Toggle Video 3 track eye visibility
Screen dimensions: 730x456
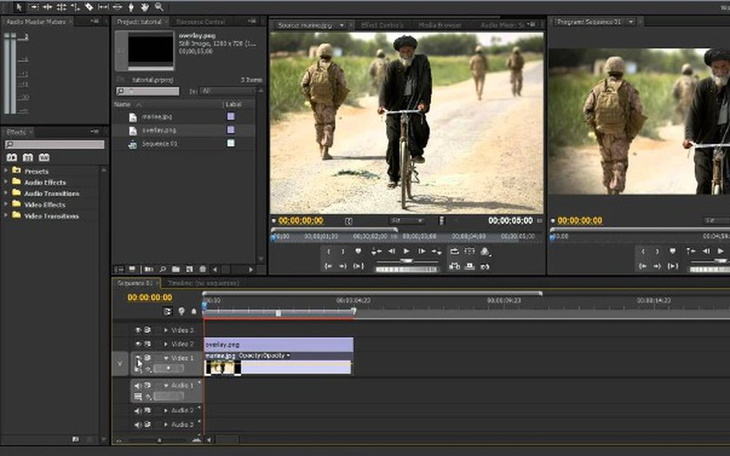pyautogui.click(x=138, y=330)
